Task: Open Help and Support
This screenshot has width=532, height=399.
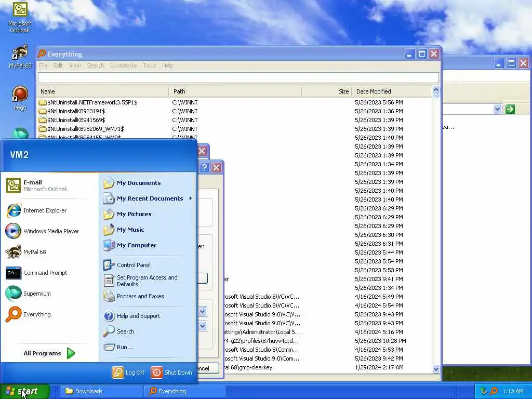Action: (148, 316)
